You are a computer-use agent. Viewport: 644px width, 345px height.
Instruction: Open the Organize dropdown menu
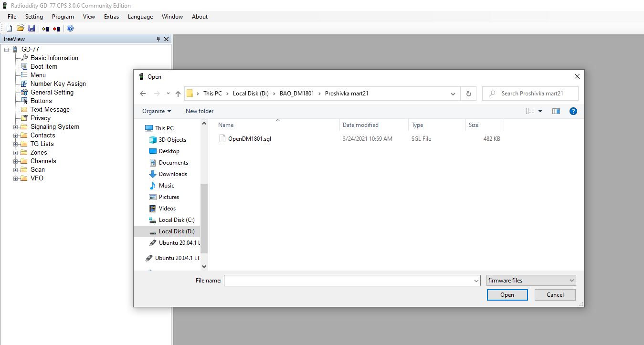pyautogui.click(x=157, y=111)
